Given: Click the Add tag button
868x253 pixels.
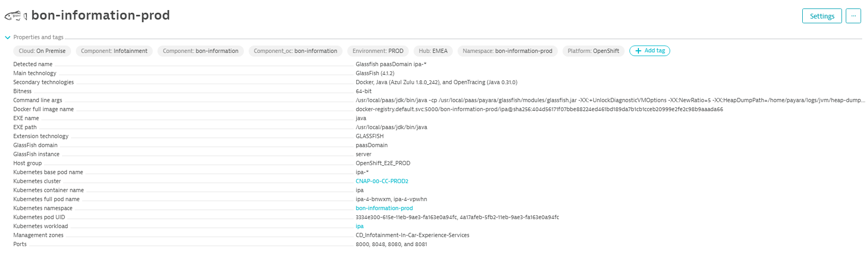Looking at the screenshot, I should [650, 51].
